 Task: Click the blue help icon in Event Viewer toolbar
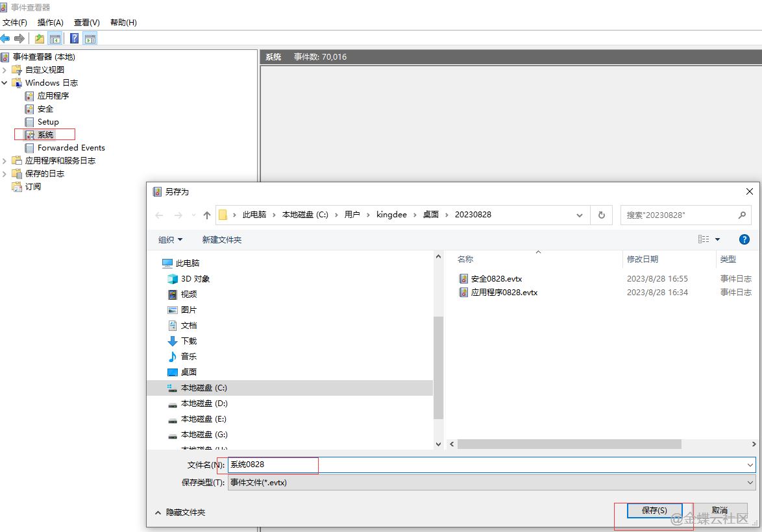[75, 38]
